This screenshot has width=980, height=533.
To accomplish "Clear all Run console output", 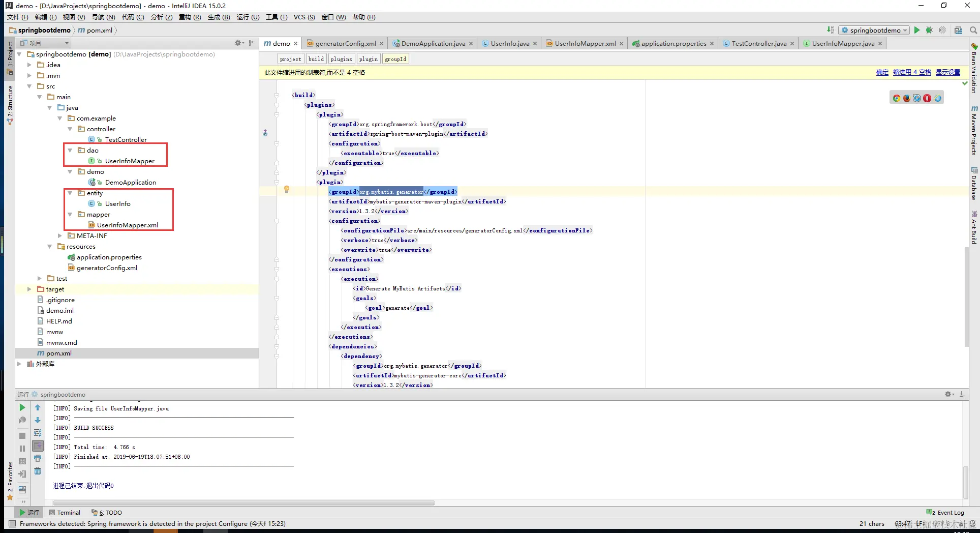I will [x=38, y=471].
